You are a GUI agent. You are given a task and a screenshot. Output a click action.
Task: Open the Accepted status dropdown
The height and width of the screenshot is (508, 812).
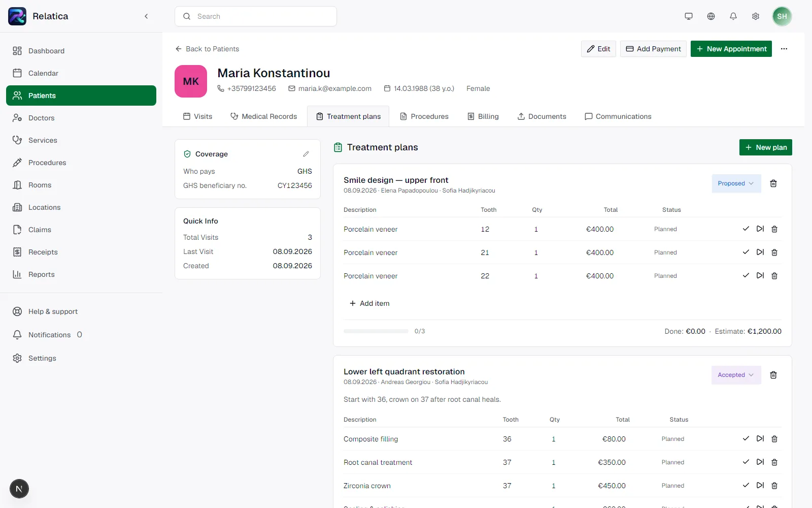[736, 375]
